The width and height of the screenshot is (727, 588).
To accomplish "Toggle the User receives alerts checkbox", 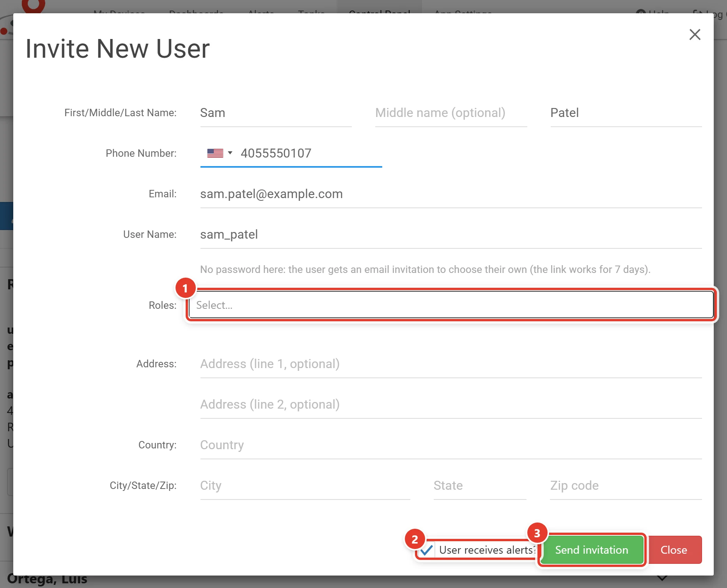I will 427,550.
